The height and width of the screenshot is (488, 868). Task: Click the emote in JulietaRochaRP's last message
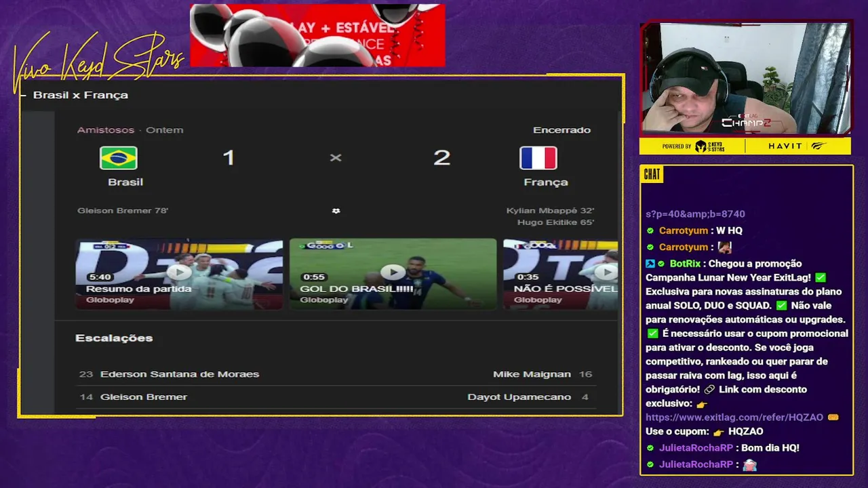(x=749, y=465)
